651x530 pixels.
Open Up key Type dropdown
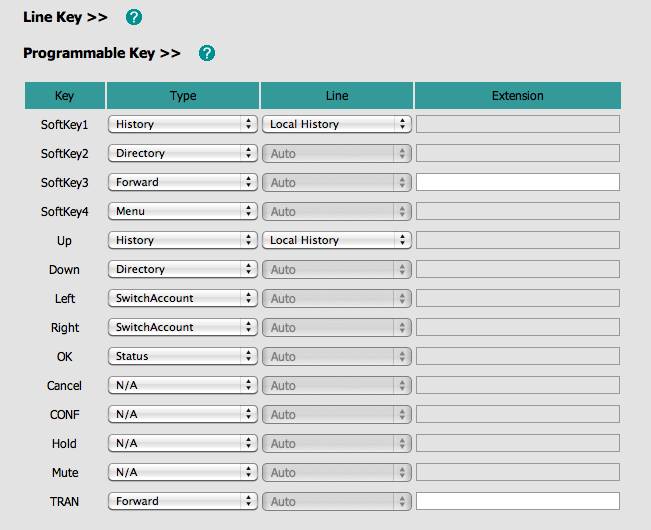pos(183,240)
